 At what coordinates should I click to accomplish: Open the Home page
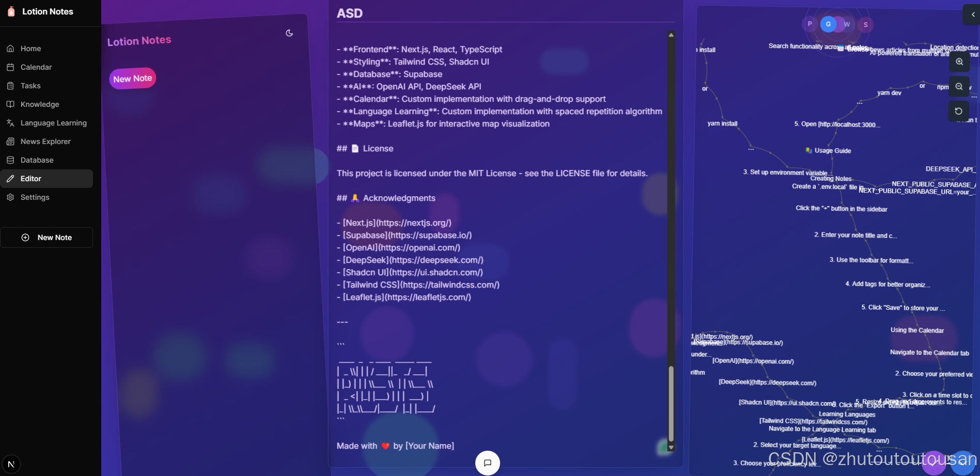point(46,49)
